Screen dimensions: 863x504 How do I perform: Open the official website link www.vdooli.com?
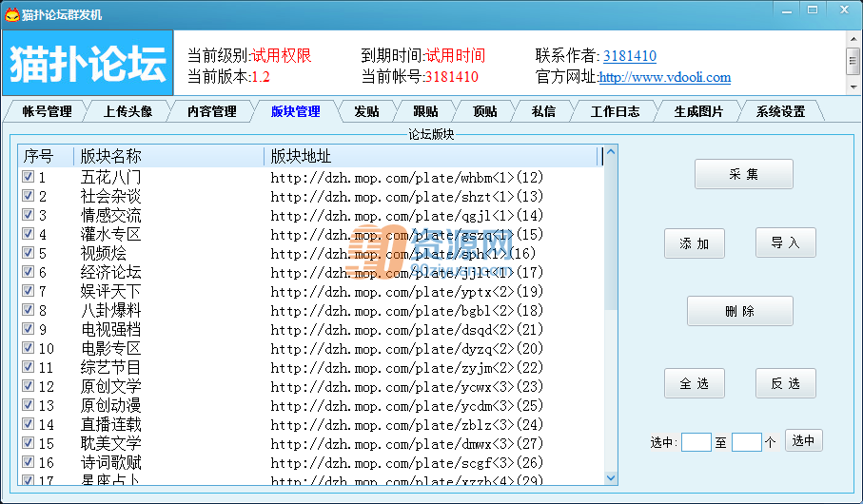(x=665, y=77)
